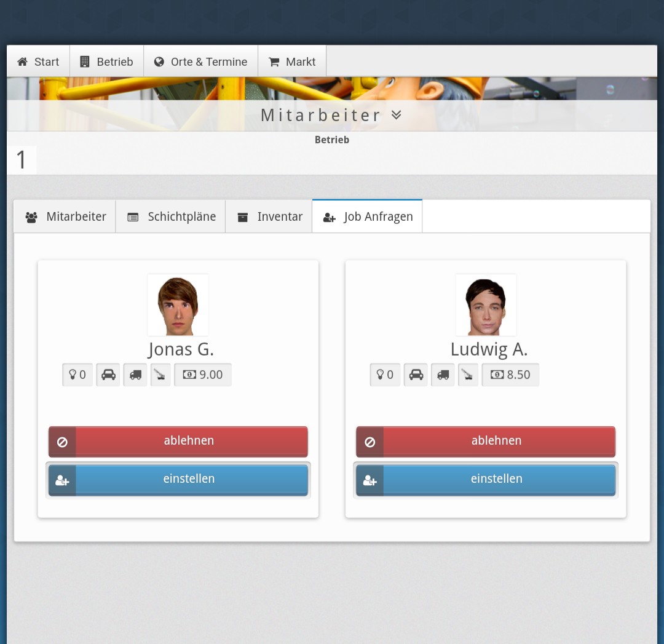This screenshot has height=644, width=664.
Task: Open the Start menu item
Action: [x=38, y=62]
